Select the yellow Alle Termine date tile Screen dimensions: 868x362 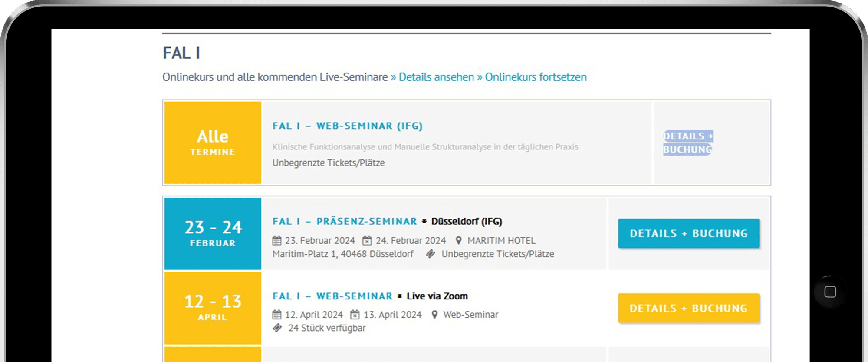[x=213, y=143]
